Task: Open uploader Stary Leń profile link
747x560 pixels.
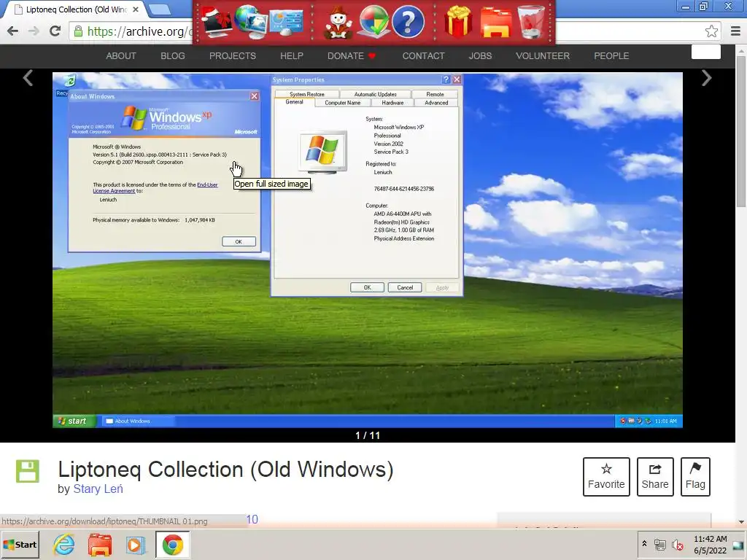Action: click(98, 489)
